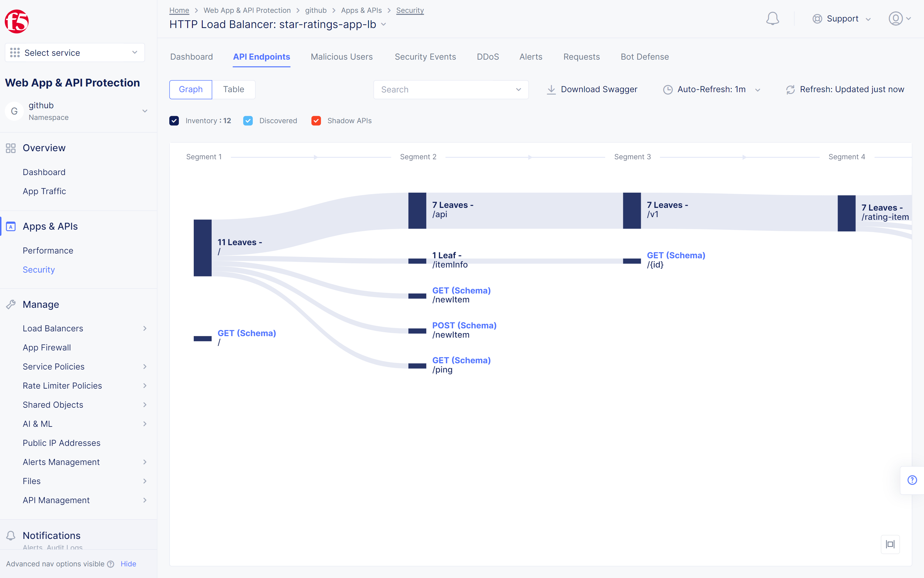Expand the Auto-Refresh interval dropdown
924x578 pixels.
[711, 89]
